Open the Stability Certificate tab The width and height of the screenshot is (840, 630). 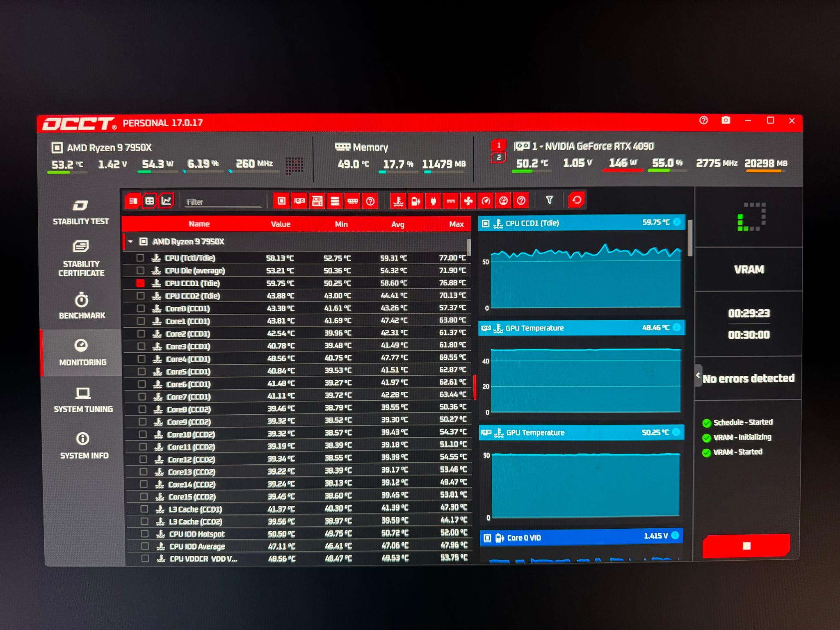pyautogui.click(x=81, y=259)
